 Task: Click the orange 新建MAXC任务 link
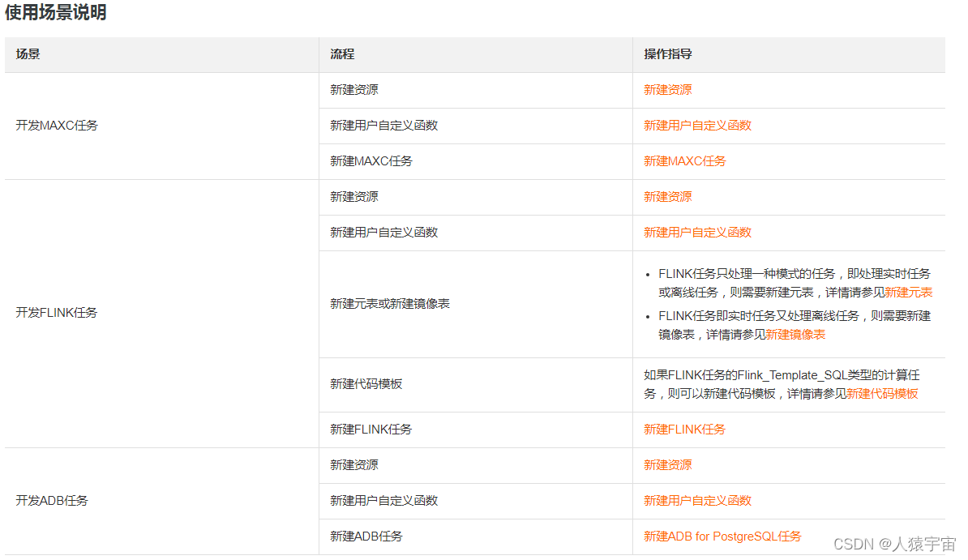point(684,162)
